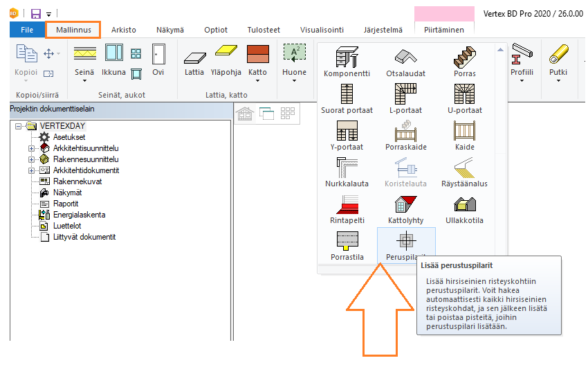Open the Tulosteet tab
588x383 pixels.
click(x=264, y=30)
